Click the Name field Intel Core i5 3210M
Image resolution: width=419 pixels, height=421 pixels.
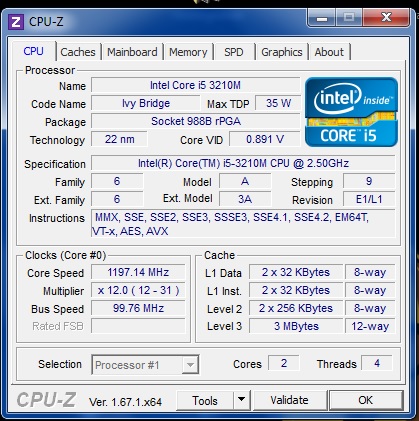tap(195, 85)
